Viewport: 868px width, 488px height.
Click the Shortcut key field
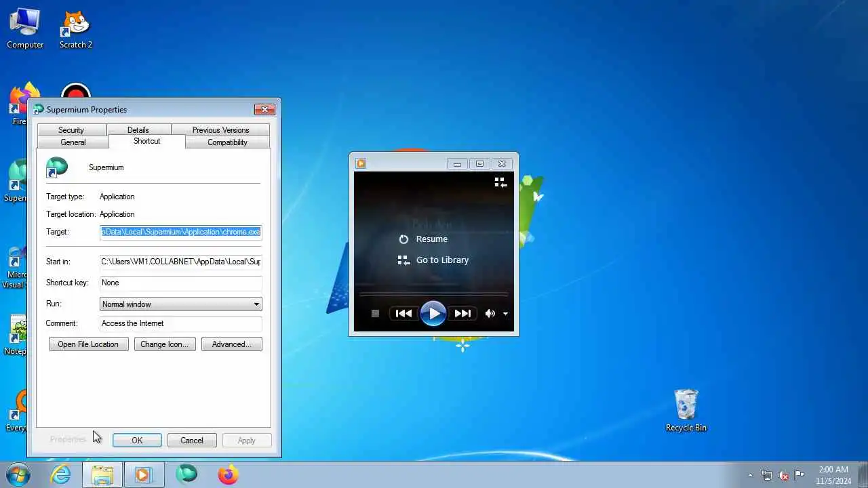180,283
